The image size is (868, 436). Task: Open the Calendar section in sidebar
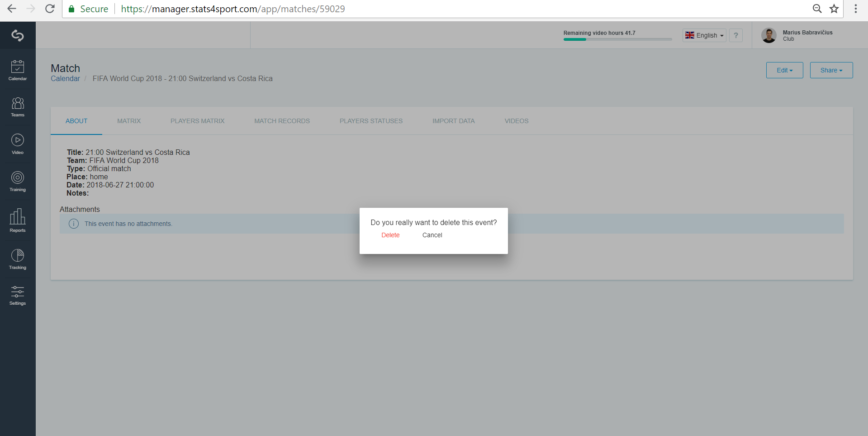tap(18, 70)
